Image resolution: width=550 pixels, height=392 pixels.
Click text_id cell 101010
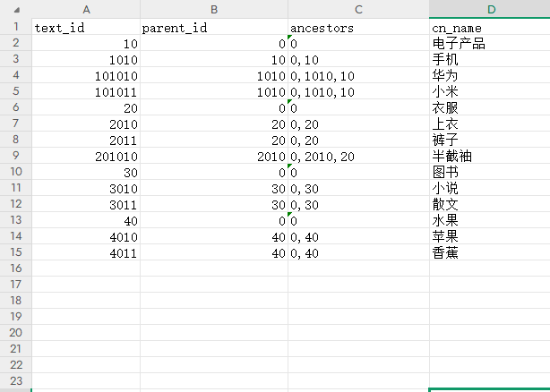tap(86, 75)
